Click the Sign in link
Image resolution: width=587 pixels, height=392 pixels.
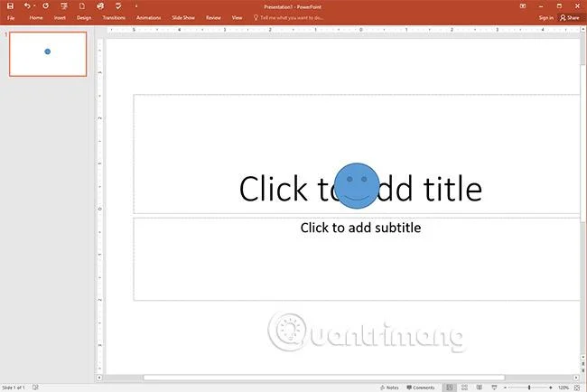[x=545, y=17]
